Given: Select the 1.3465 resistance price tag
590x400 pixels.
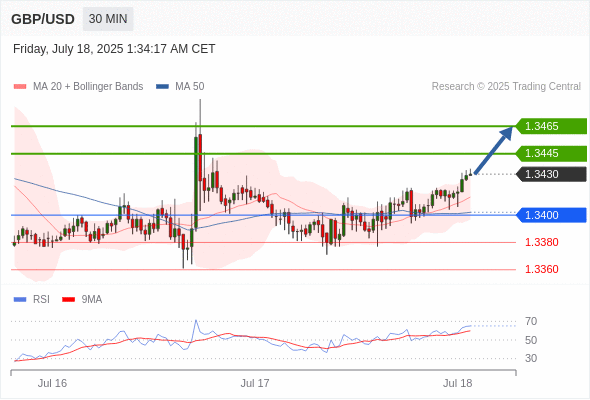Looking at the screenshot, I should (x=551, y=126).
